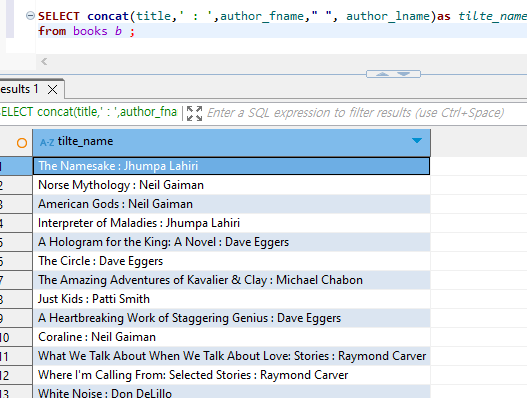This screenshot has height=398, width=527.
Task: Click the 'concat' function in the editor
Action: [x=108, y=16]
